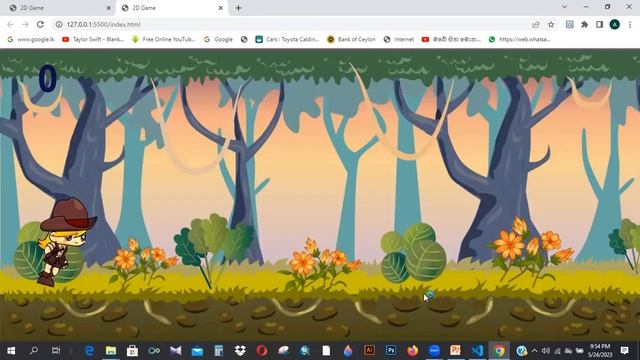Open Firefox from the taskbar
The height and width of the screenshot is (360, 640).
click(413, 351)
